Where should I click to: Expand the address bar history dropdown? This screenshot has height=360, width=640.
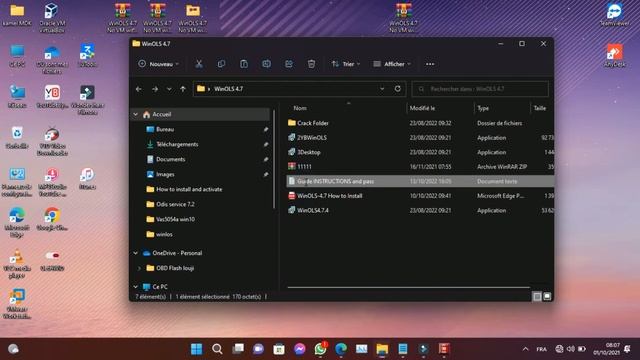click(382, 89)
